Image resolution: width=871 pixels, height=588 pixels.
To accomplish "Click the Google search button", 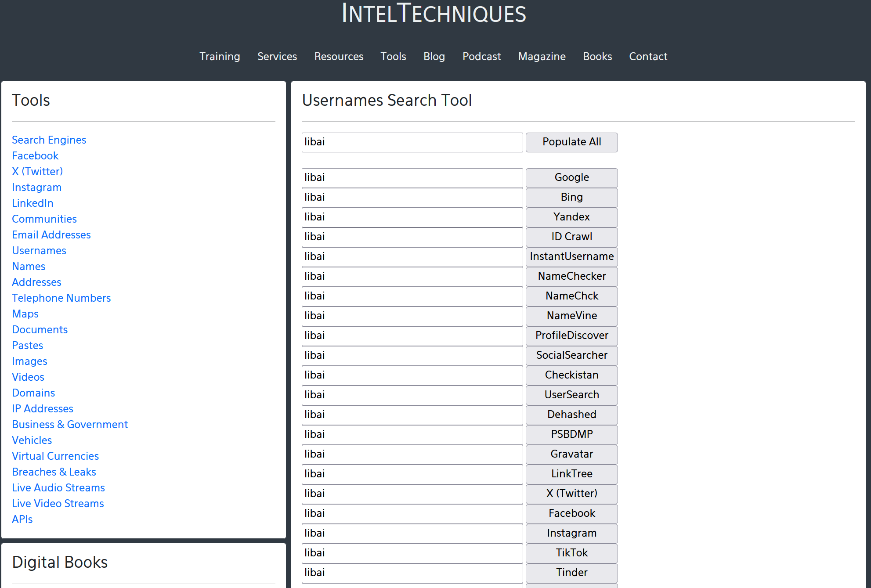I will pyautogui.click(x=571, y=178).
